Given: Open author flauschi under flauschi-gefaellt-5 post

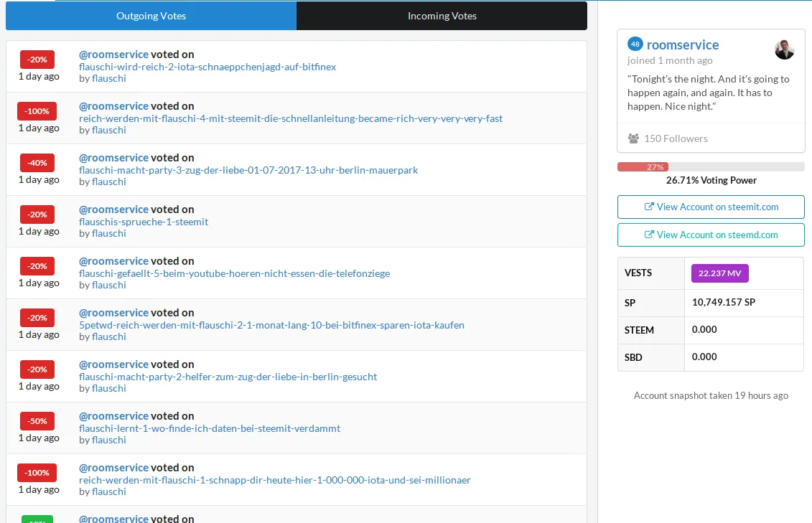Looking at the screenshot, I should click(x=108, y=286).
